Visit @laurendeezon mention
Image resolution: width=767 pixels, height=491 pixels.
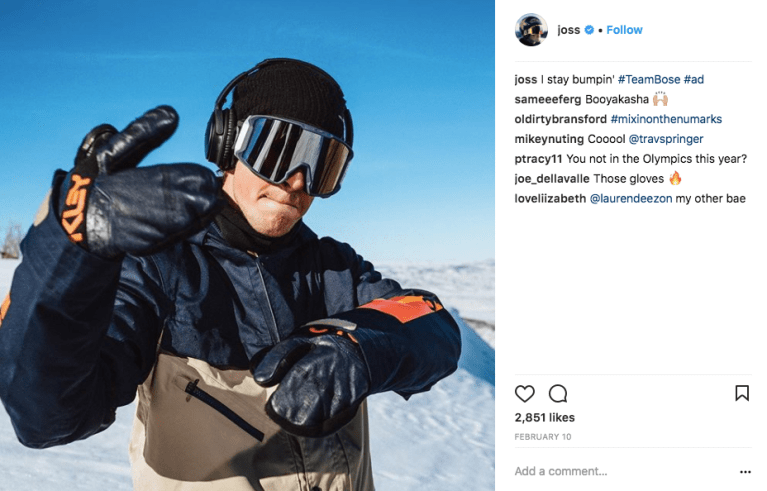click(x=631, y=198)
